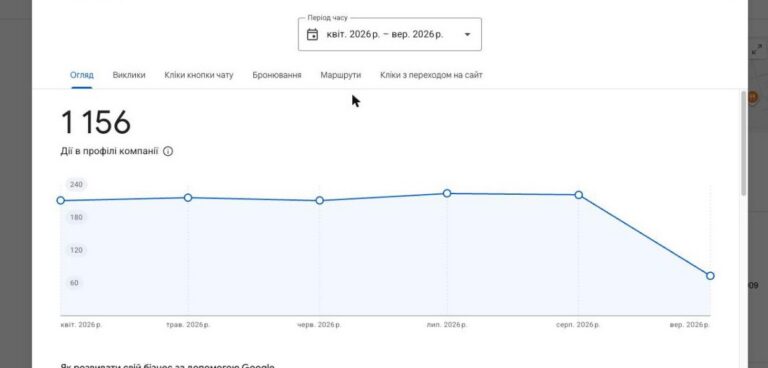The image size is (768, 368).
Task: Click the лип. 2026 р. x-axis label
Action: [x=447, y=325]
